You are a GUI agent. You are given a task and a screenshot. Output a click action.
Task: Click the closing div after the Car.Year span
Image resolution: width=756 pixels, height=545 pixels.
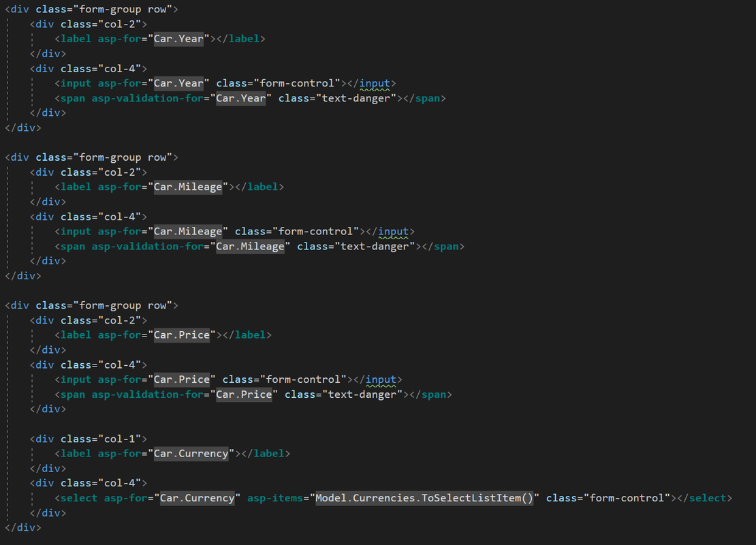pos(49,112)
